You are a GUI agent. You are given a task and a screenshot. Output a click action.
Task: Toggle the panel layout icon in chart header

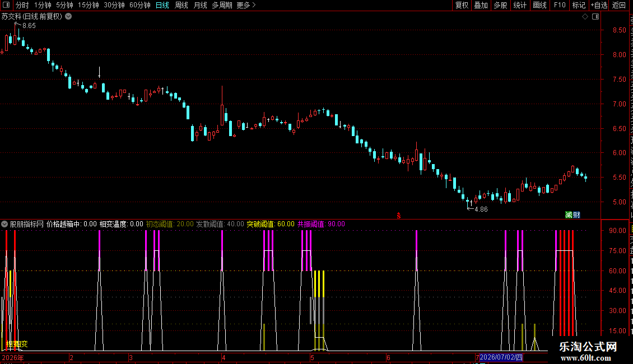point(595,17)
